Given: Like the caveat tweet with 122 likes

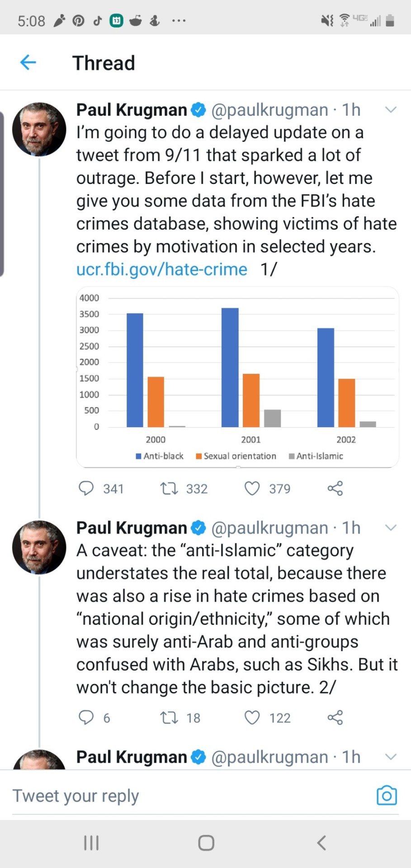Looking at the screenshot, I should pyautogui.click(x=252, y=717).
